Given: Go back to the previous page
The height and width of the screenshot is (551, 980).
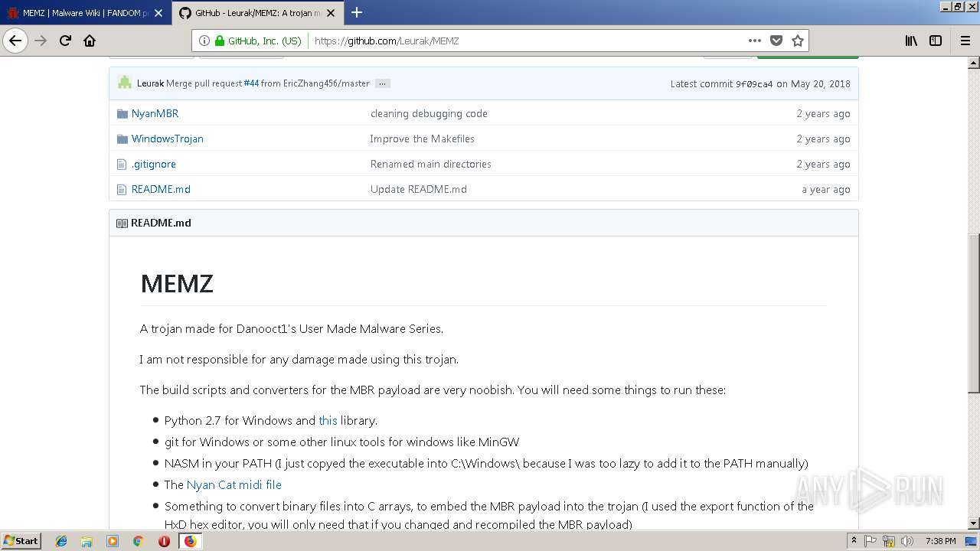Looking at the screenshot, I should pyautogui.click(x=15, y=41).
